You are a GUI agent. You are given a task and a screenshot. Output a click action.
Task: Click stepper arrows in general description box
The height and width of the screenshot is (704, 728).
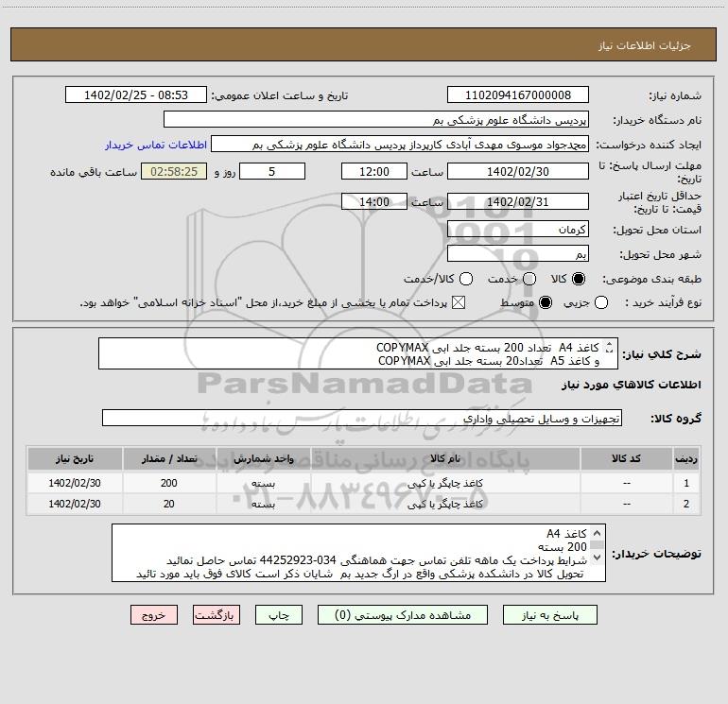click(x=610, y=347)
